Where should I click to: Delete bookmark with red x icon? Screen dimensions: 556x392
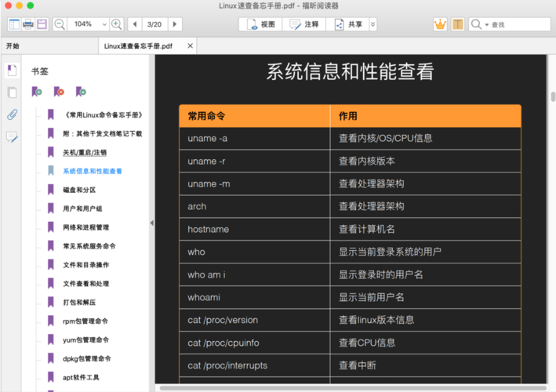click(x=59, y=92)
